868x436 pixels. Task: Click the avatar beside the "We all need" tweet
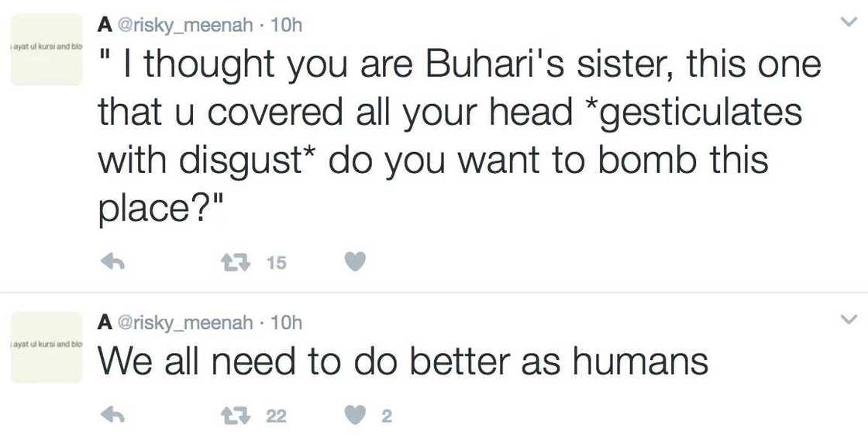click(x=46, y=346)
